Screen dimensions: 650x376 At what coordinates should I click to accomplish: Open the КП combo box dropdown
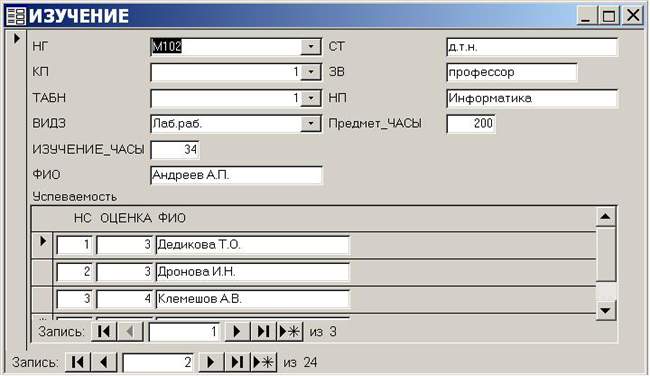tap(311, 72)
